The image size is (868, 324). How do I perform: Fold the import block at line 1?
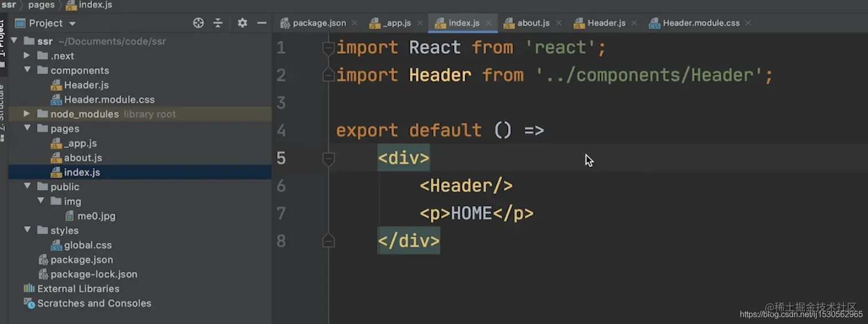coord(328,48)
